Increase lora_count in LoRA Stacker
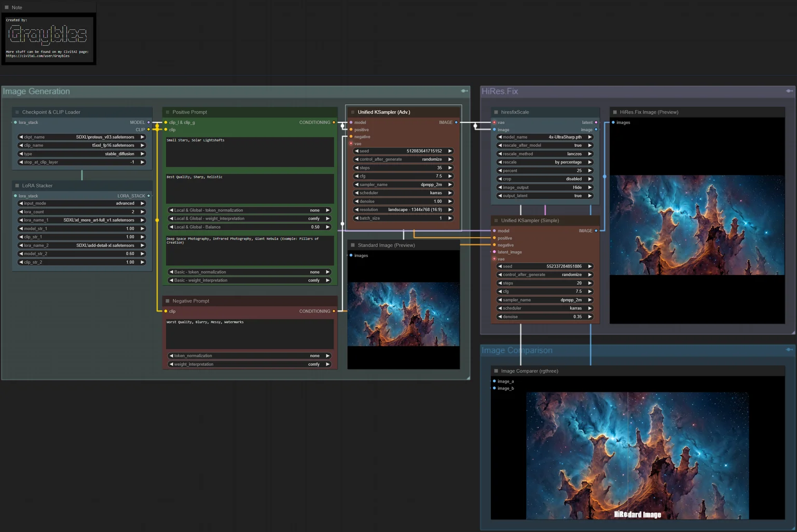This screenshot has width=797, height=532. 142,212
